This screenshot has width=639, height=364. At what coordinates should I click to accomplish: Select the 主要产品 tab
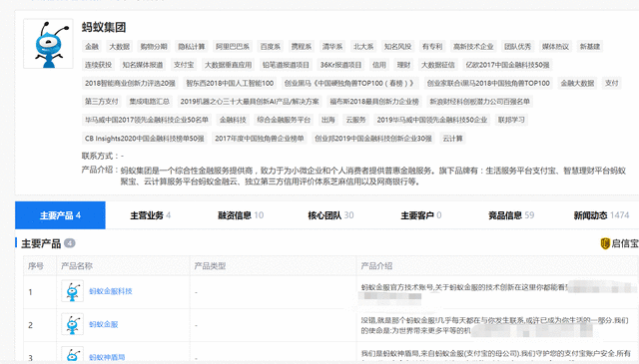[60, 215]
